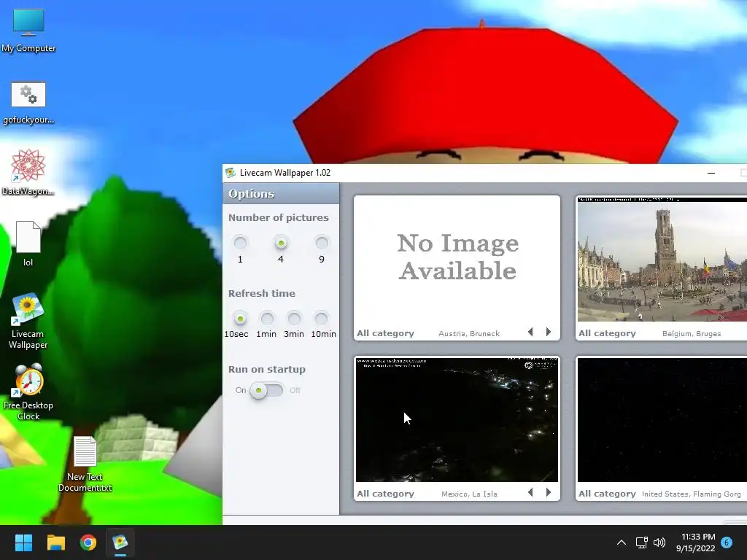This screenshot has width=747, height=560.
Task: Set number of pictures to 9
Action: (322, 243)
